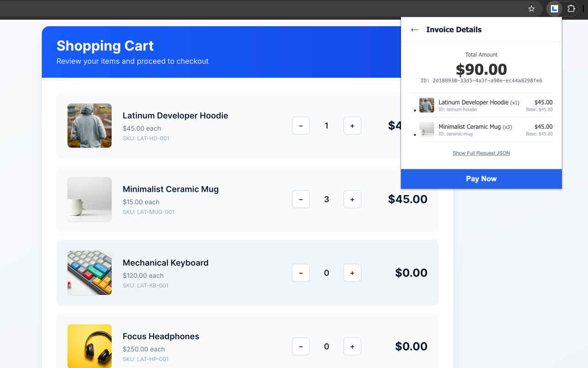Decrease Mechanical Keyboard quantity
The width and height of the screenshot is (588, 368).
[301, 272]
